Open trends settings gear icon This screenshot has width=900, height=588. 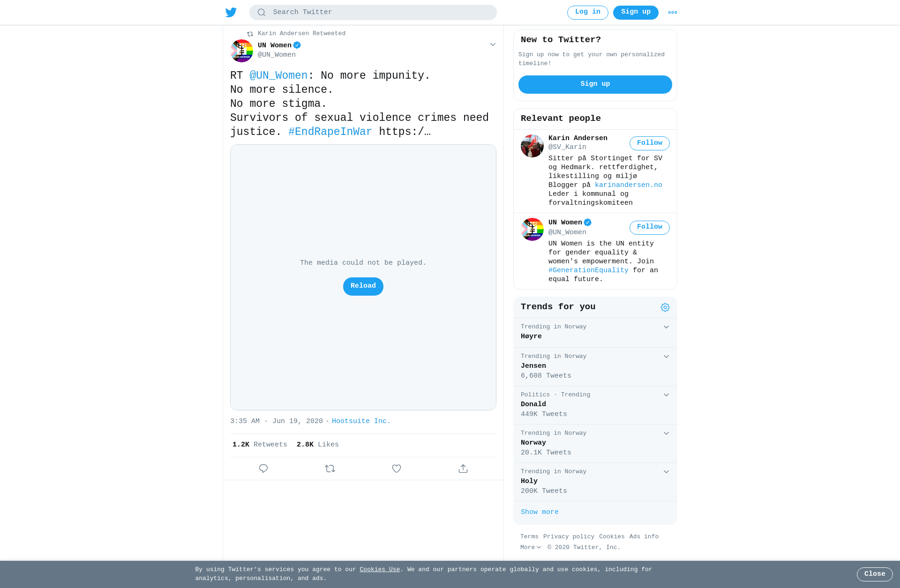665,307
